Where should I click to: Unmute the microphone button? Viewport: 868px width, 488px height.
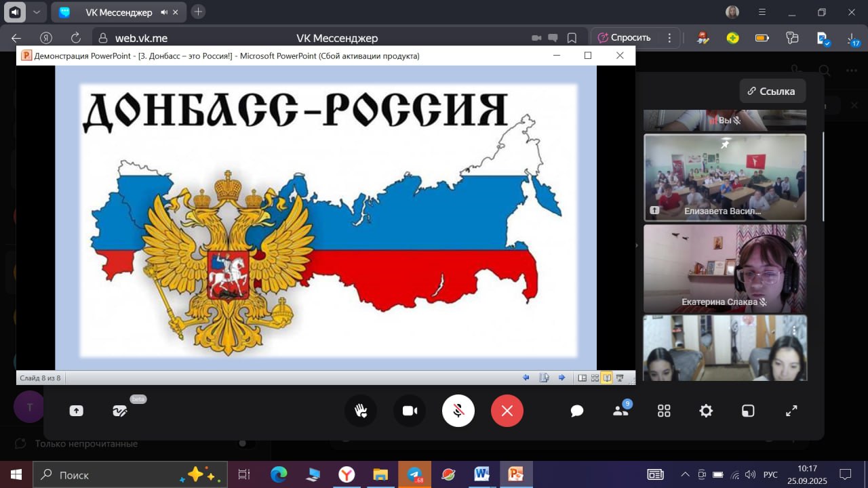(458, 411)
